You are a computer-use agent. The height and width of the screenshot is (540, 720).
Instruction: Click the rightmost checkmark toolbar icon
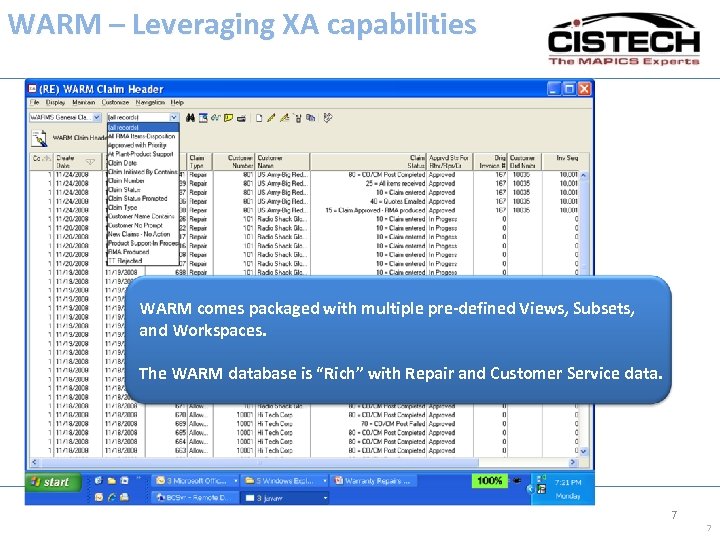click(x=327, y=118)
